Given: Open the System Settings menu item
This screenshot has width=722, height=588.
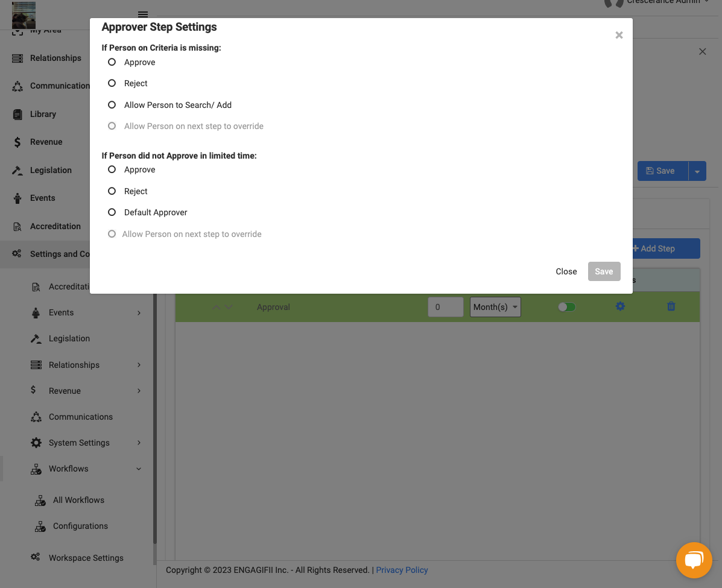Looking at the screenshot, I should pyautogui.click(x=79, y=443).
